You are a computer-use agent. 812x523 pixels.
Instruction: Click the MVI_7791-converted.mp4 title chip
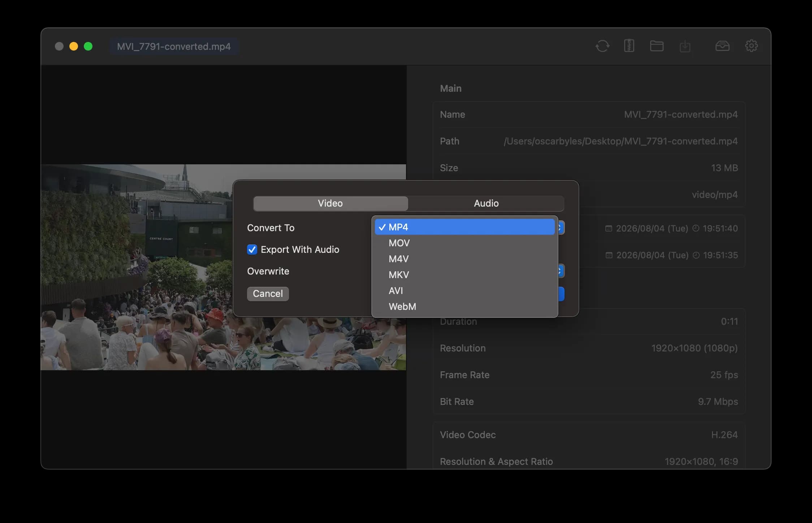174,46
